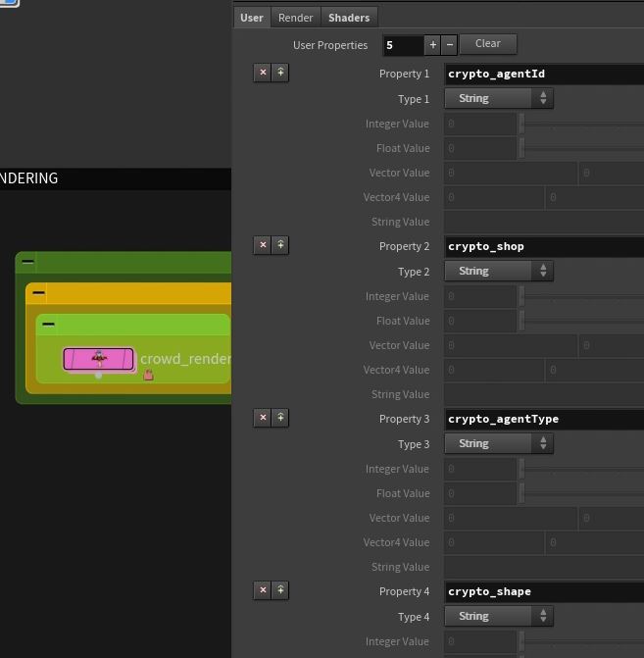Viewport: 644px width, 658px height.
Task: Click String Value field under Property 3
Action: [x=544, y=567]
